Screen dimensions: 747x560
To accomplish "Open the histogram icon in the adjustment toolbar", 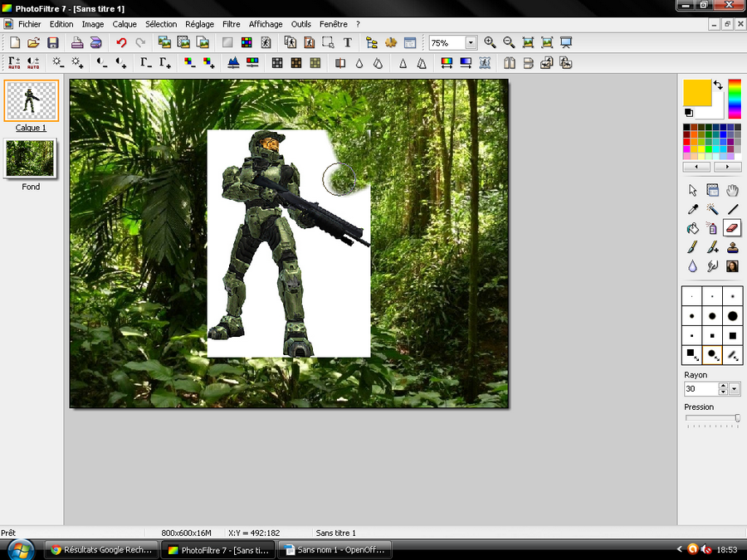I will coord(233,63).
